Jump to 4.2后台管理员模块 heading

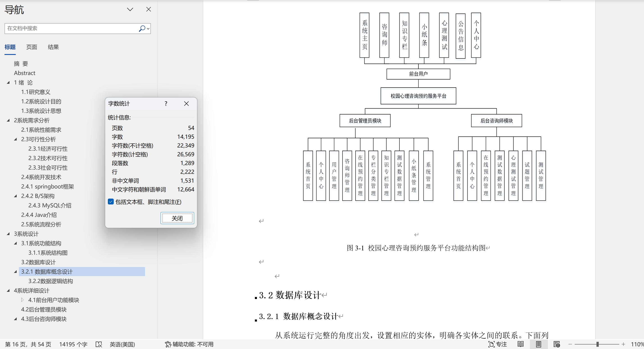click(44, 310)
